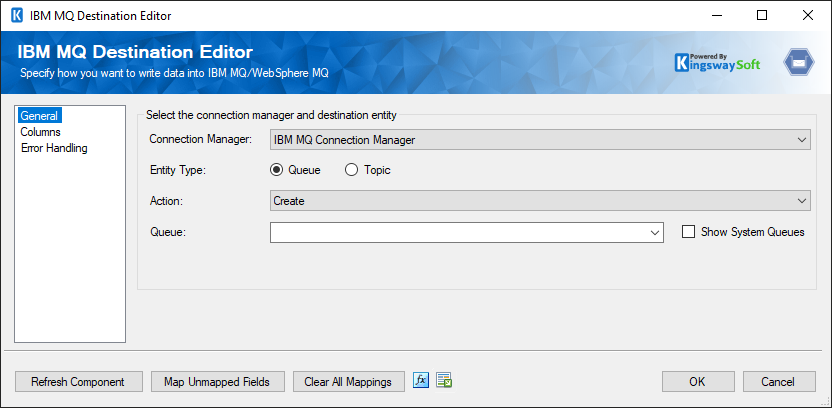The width and height of the screenshot is (832, 408).
Task: Click the KingswaySoft logo
Action: coord(717,63)
